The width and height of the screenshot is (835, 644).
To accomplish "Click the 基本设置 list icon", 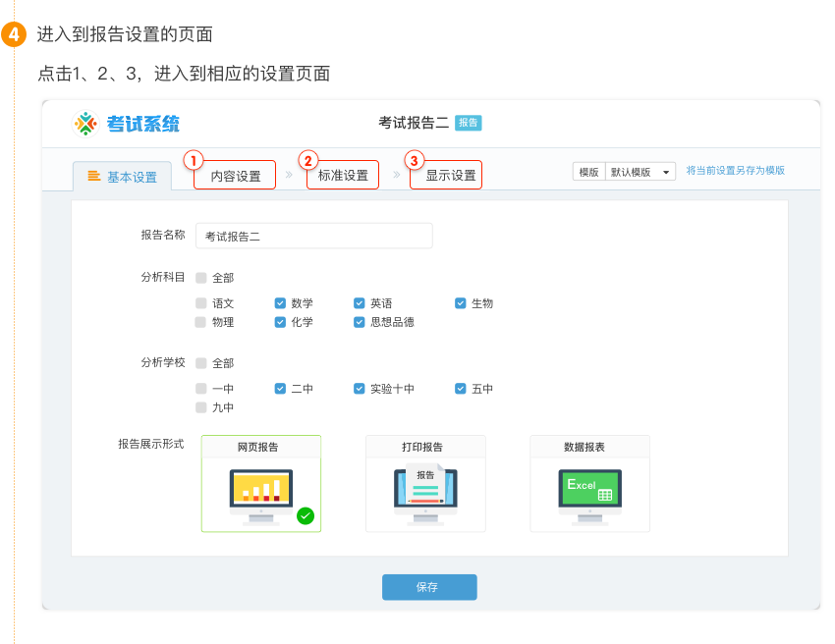I will coord(94,177).
